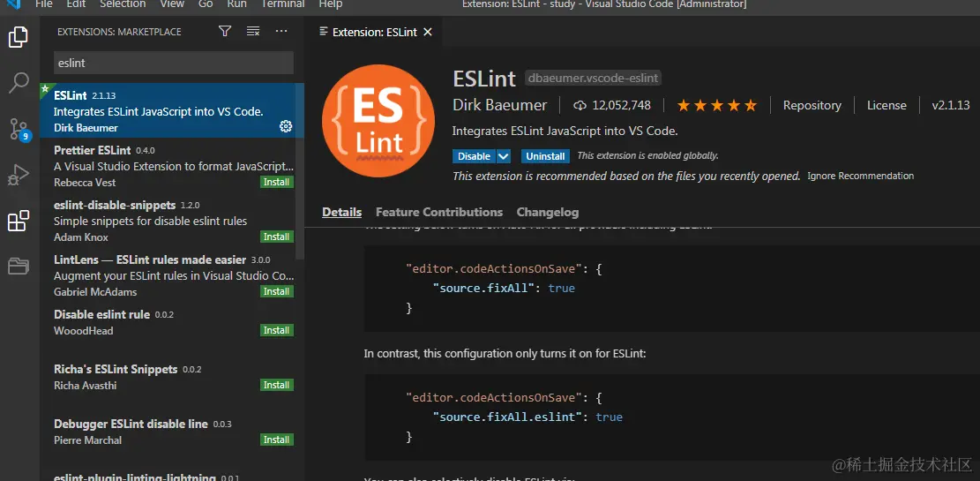Open the Run menu
The width and height of the screenshot is (980, 481).
click(237, 4)
